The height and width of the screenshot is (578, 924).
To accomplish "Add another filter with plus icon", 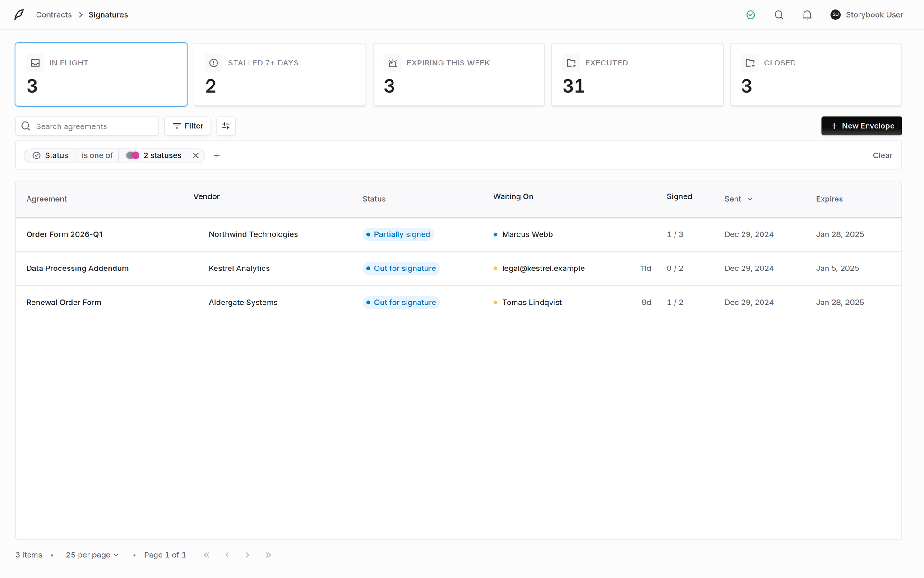I will point(217,155).
